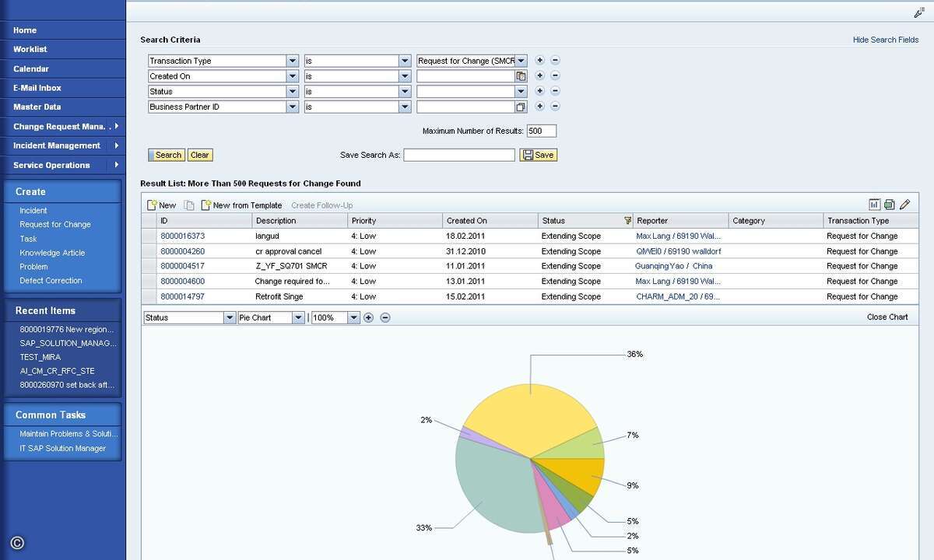
Task: Open the Request for Change value dropdown
Action: coord(521,61)
